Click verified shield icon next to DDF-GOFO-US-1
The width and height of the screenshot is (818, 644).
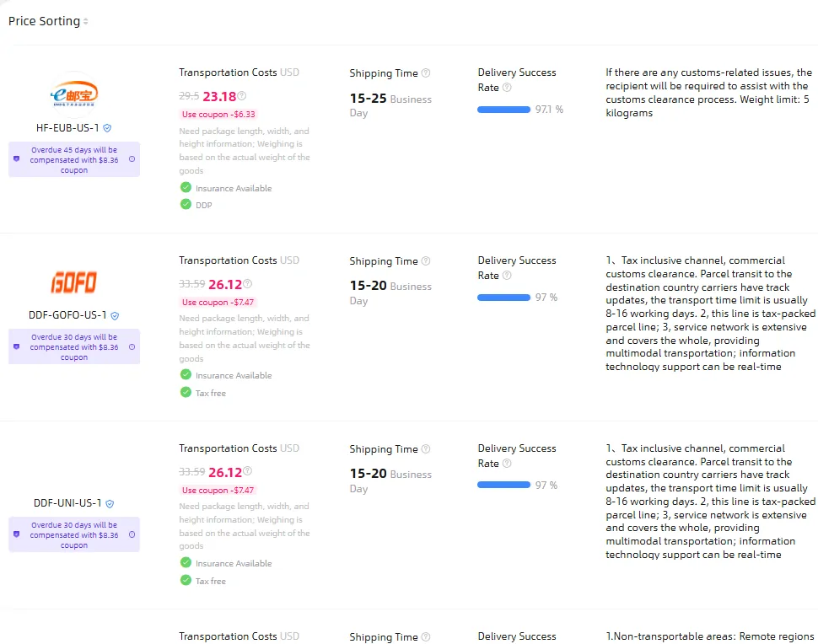click(x=116, y=316)
